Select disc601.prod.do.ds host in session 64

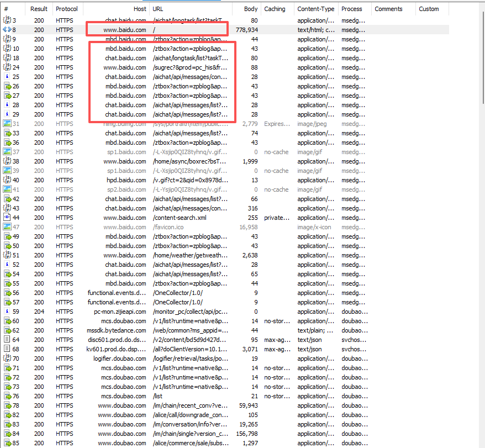pos(117,339)
